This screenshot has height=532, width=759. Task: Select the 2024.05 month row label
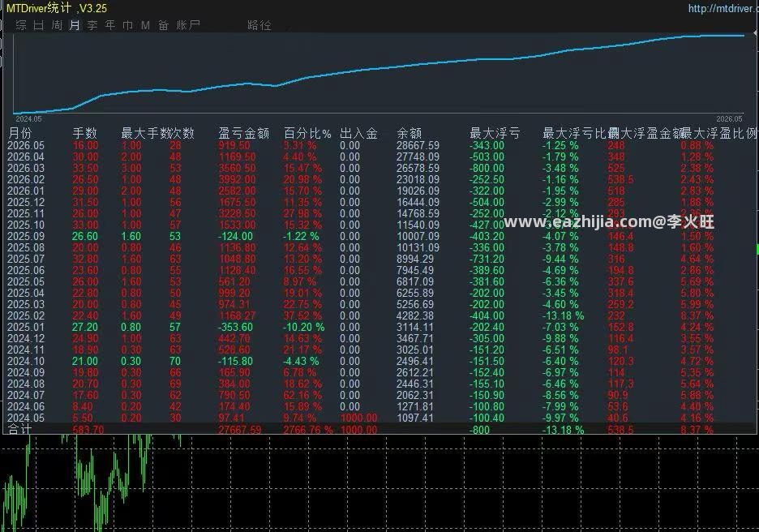(26, 418)
